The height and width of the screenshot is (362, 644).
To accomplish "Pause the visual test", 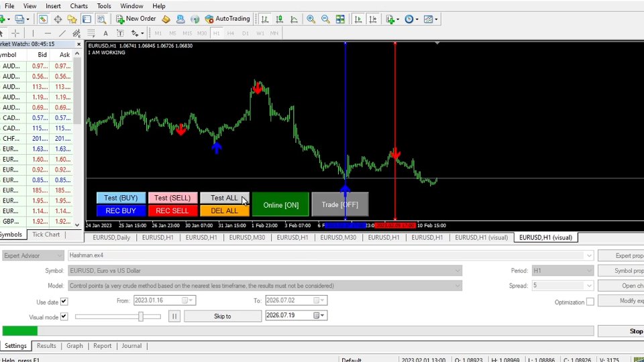I will pyautogui.click(x=174, y=316).
